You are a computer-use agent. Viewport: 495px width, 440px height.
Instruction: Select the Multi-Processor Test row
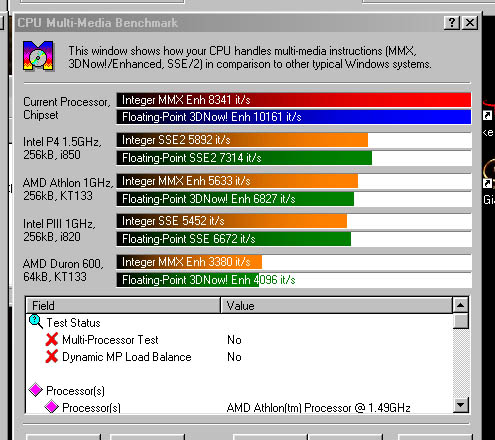[239, 340]
